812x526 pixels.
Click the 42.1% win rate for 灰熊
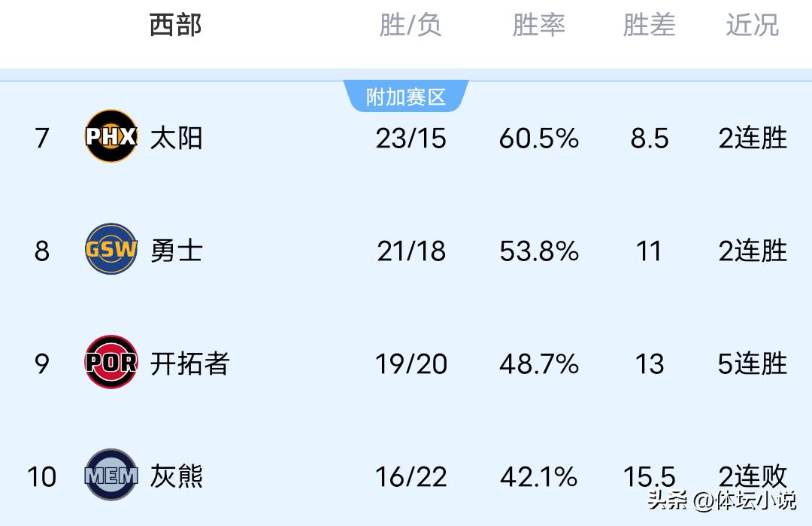pos(539,477)
